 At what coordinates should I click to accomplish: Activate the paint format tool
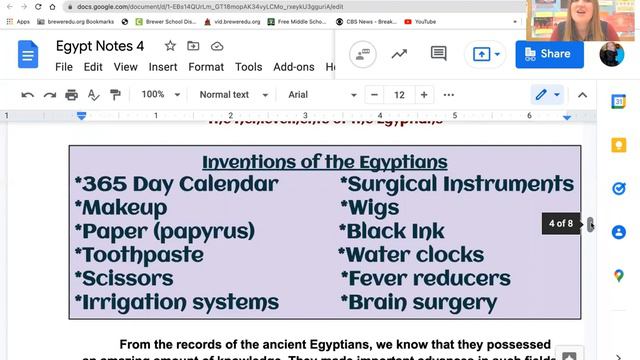point(116,95)
